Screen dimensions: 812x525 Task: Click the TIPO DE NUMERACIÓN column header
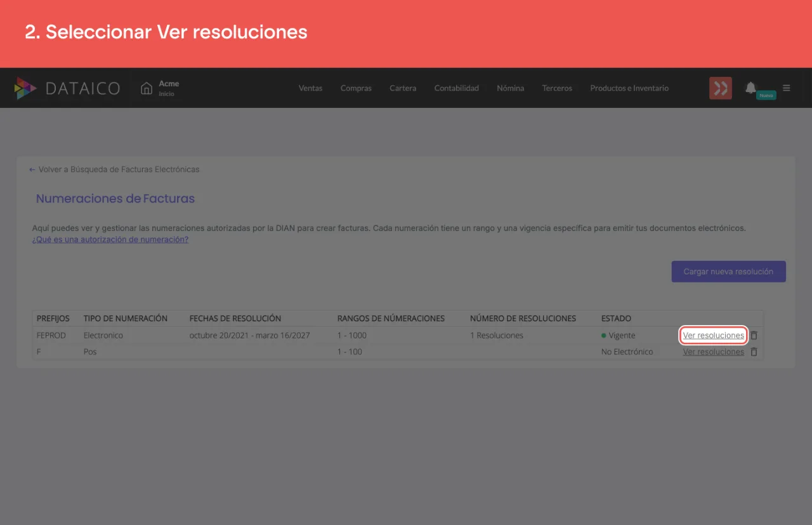click(x=126, y=318)
